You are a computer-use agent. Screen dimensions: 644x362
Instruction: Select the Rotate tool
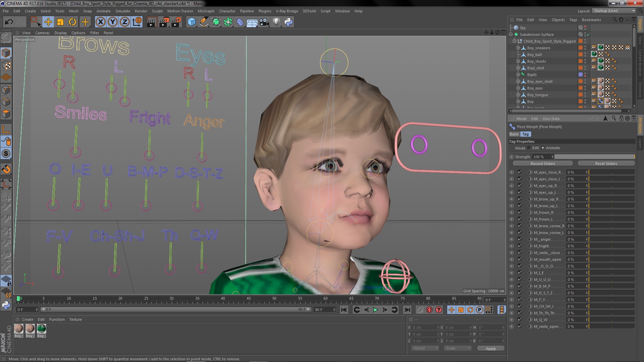click(x=72, y=22)
